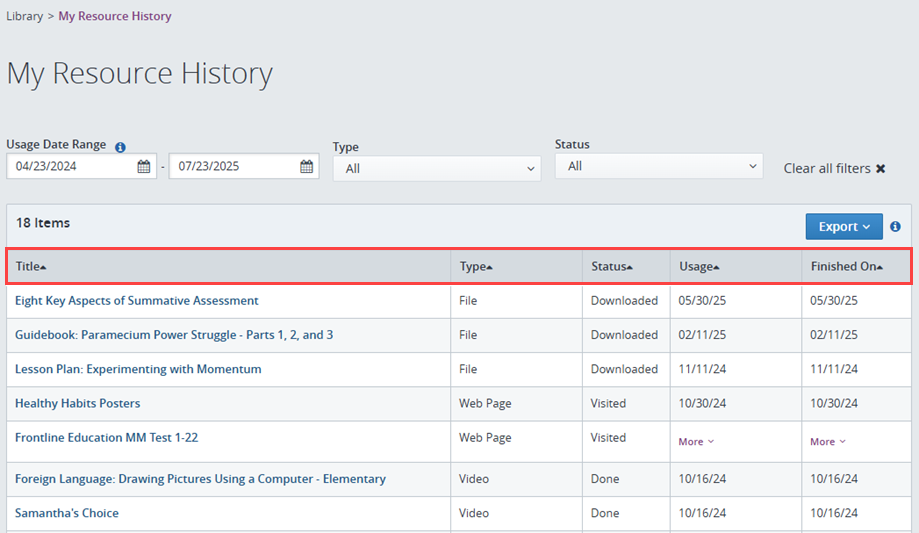Open the start date calendar picker
919x533 pixels.
coord(144,167)
